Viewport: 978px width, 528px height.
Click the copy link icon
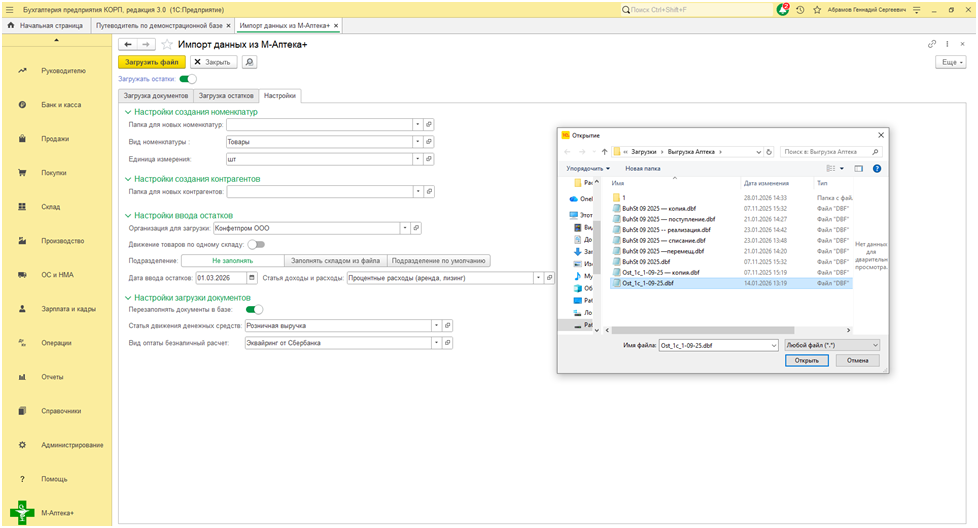click(x=932, y=44)
